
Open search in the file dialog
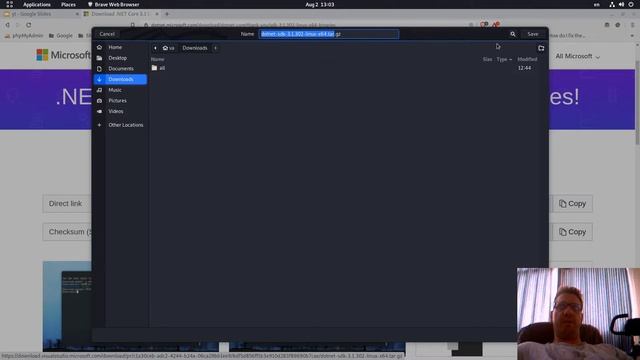(x=513, y=34)
